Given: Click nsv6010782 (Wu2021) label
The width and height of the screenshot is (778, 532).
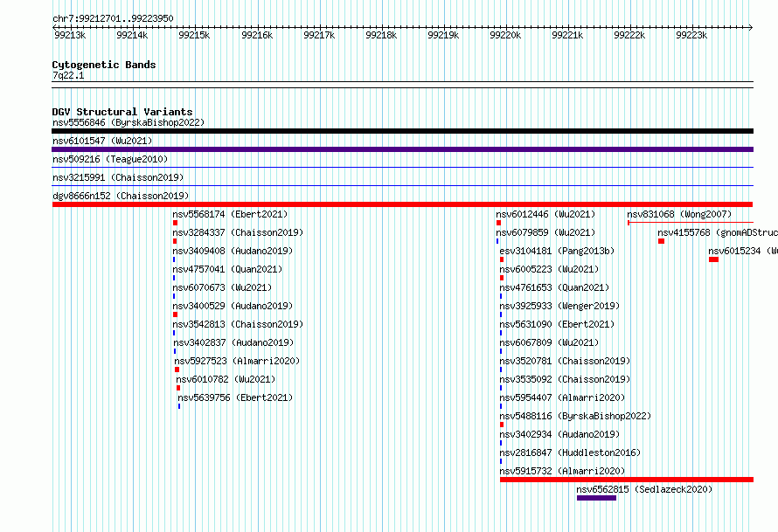Looking at the screenshot, I should (x=226, y=379).
